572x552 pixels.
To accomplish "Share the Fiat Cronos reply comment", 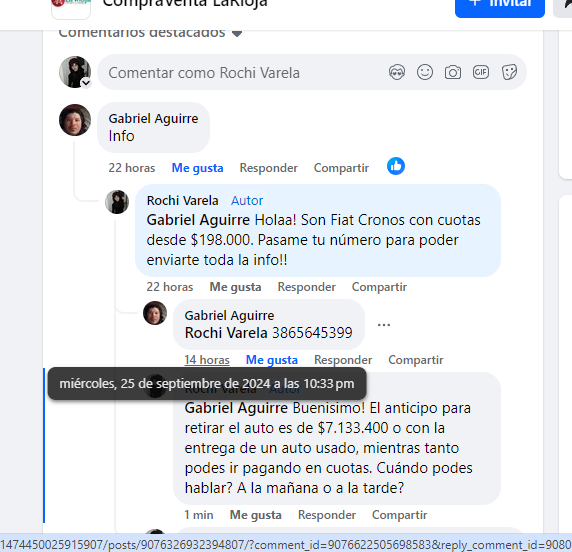I will point(379,287).
